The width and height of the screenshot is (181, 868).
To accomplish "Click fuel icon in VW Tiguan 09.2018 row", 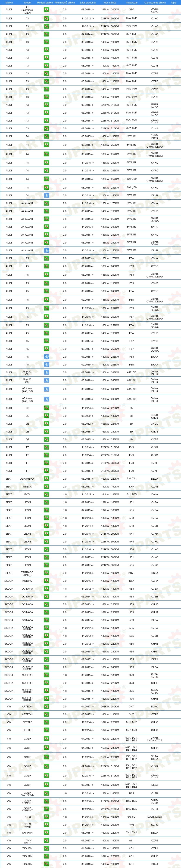I will [46, 864].
